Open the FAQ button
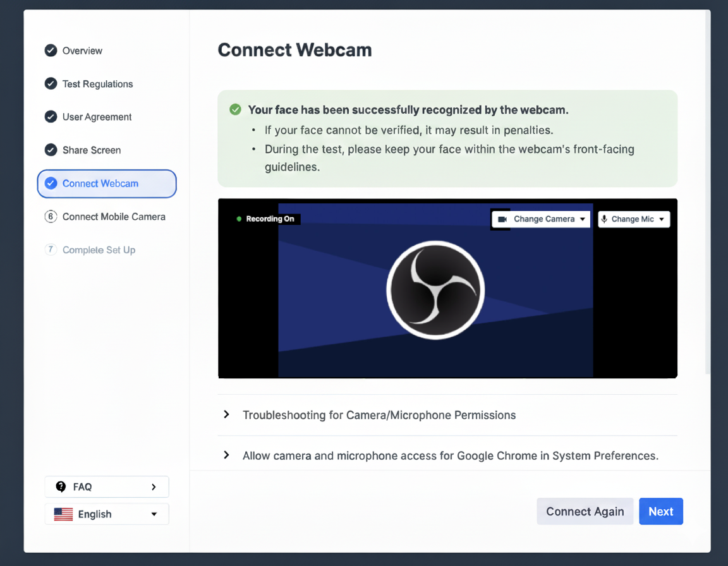728x566 pixels. (107, 486)
